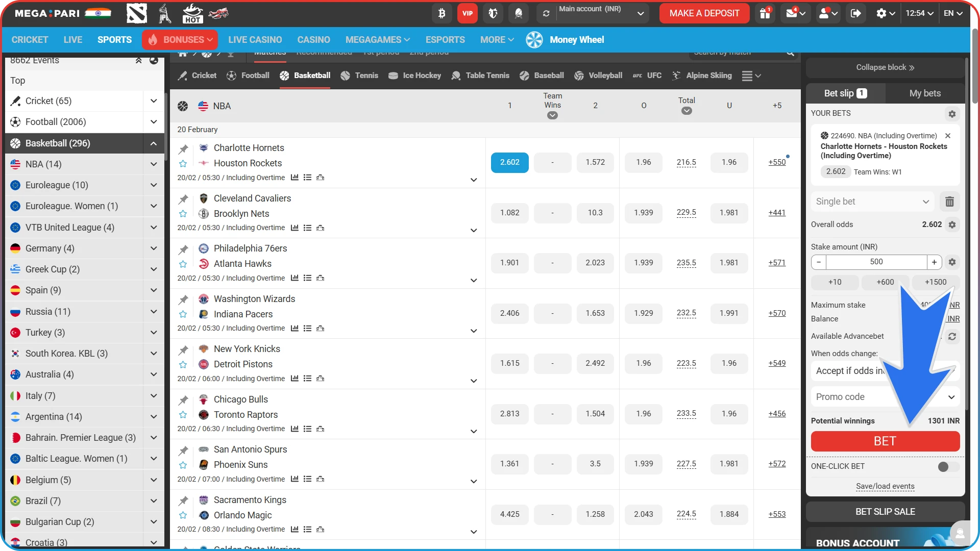
Task: Open statistics chart icon for Hornets vs Rockets
Action: 295,177
